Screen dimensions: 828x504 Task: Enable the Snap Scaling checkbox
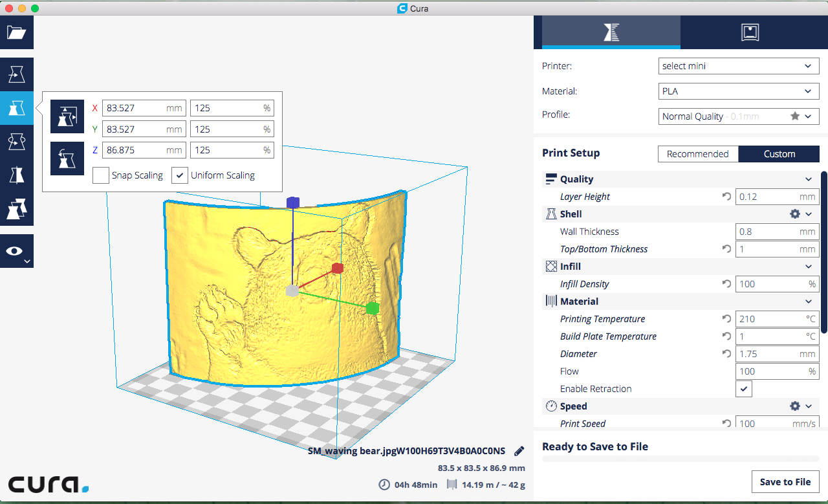(100, 175)
